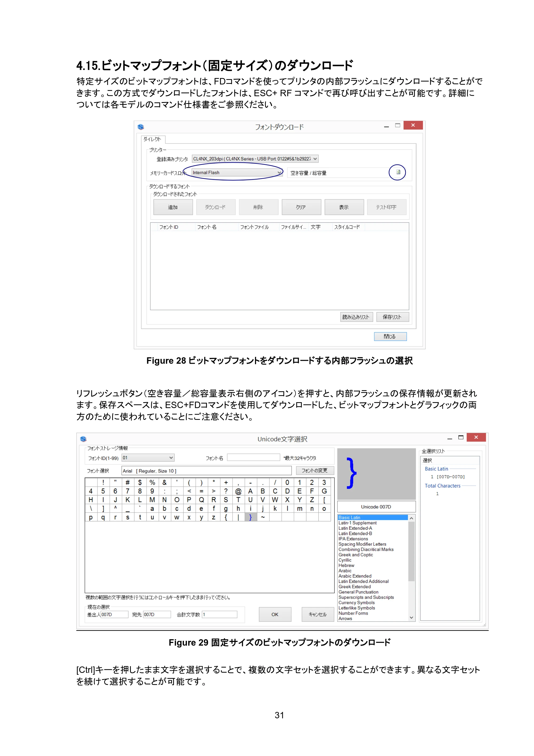Open the Internal Flash memory slot dropdown

(237, 173)
